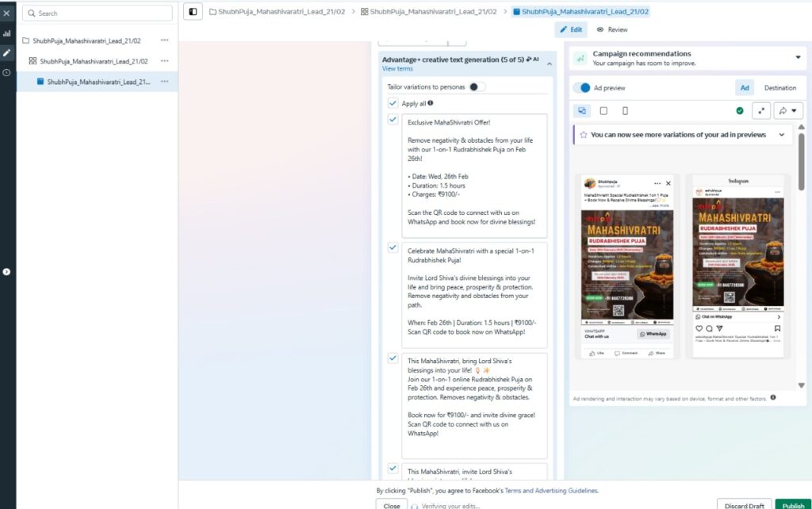Screen dimensions: 812x509
Task: Click the star icon in the variations notice
Action: tap(584, 135)
